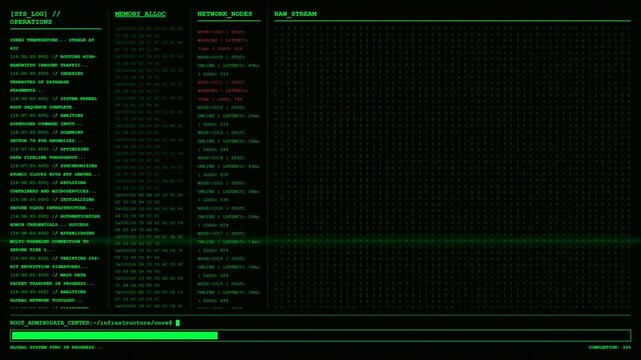
Task: Select the SYSTEM KERNEL BOOT SEQUENCE COMPLETE entry
Action: pyautogui.click(x=53, y=103)
